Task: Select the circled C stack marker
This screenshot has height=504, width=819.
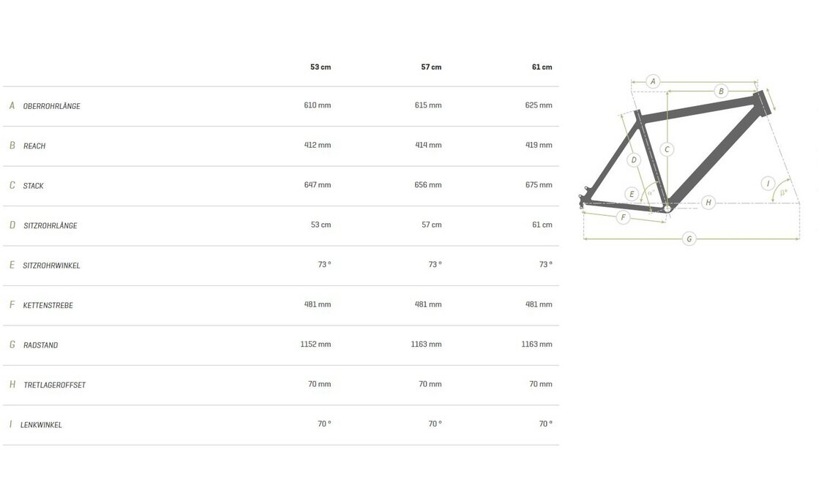Action: pos(666,150)
